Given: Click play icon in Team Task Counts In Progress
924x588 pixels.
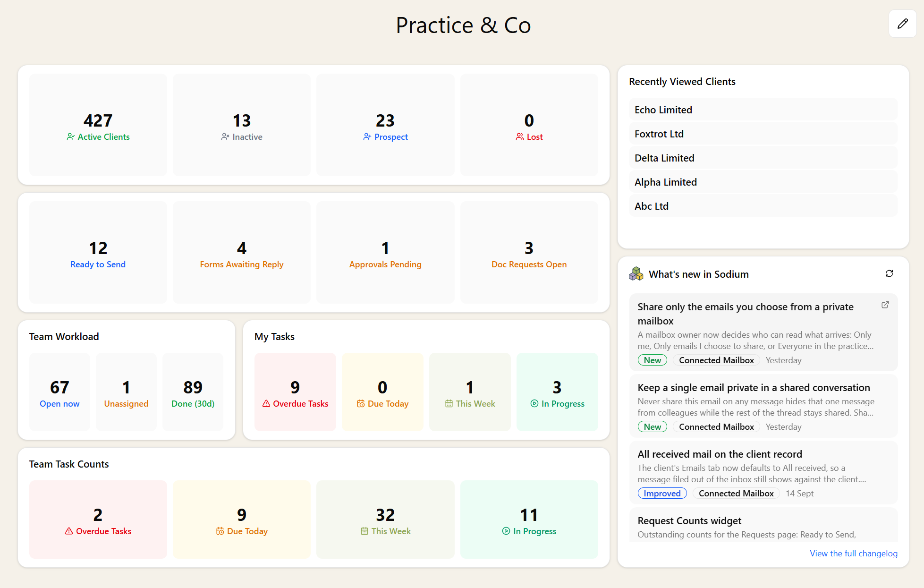Looking at the screenshot, I should 506,531.
